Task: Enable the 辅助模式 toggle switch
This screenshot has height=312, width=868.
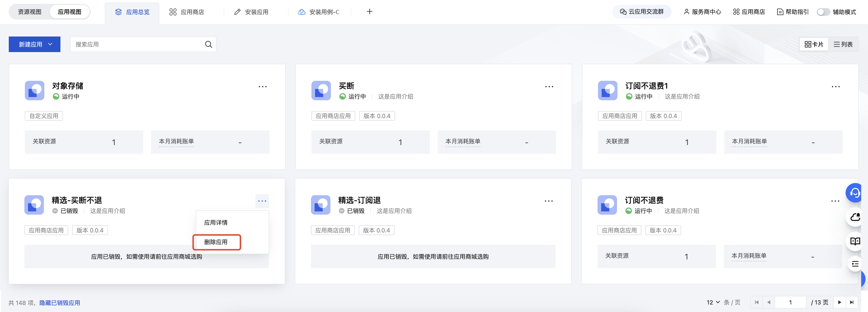Action: click(823, 12)
